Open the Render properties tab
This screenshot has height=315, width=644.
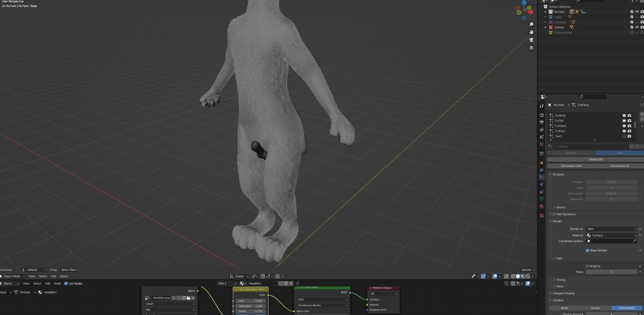pos(542,115)
